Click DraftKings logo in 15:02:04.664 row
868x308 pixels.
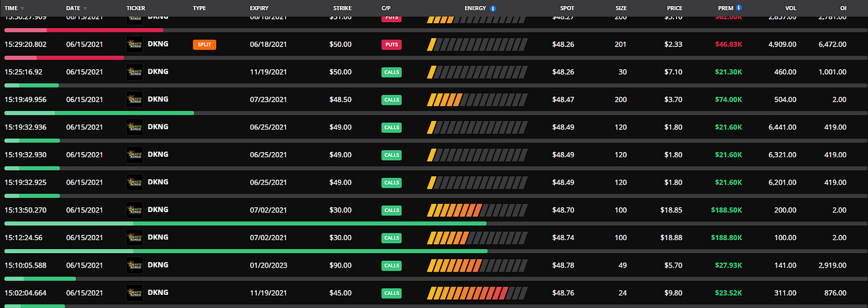(x=135, y=293)
